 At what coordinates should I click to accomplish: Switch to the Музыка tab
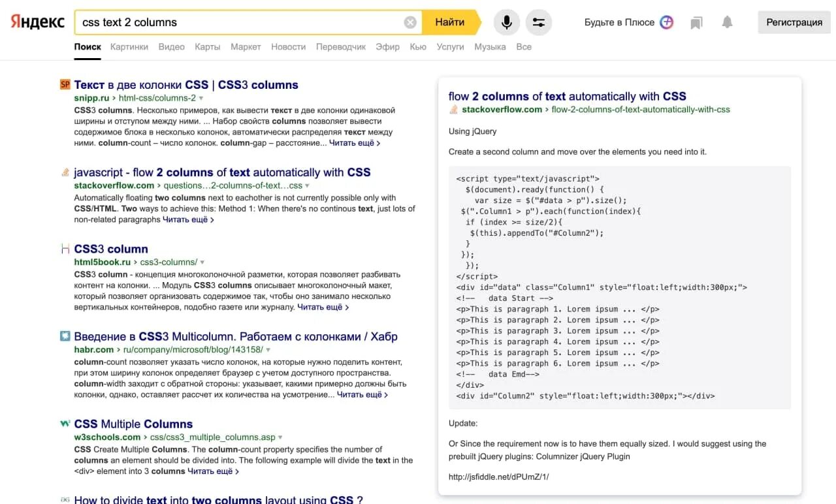click(490, 47)
